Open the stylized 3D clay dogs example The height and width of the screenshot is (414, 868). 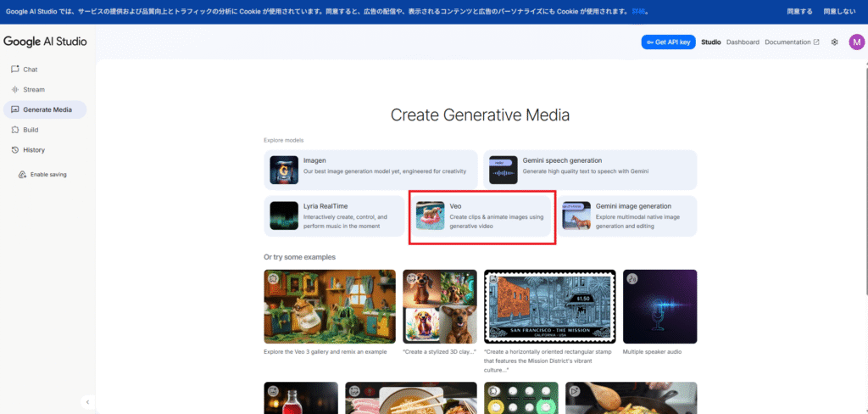440,306
